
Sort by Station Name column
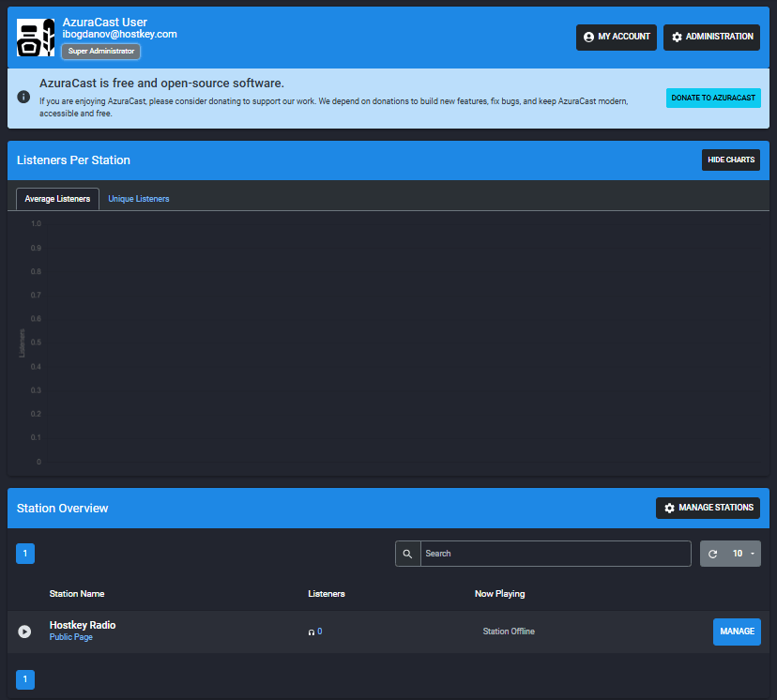pyautogui.click(x=77, y=594)
